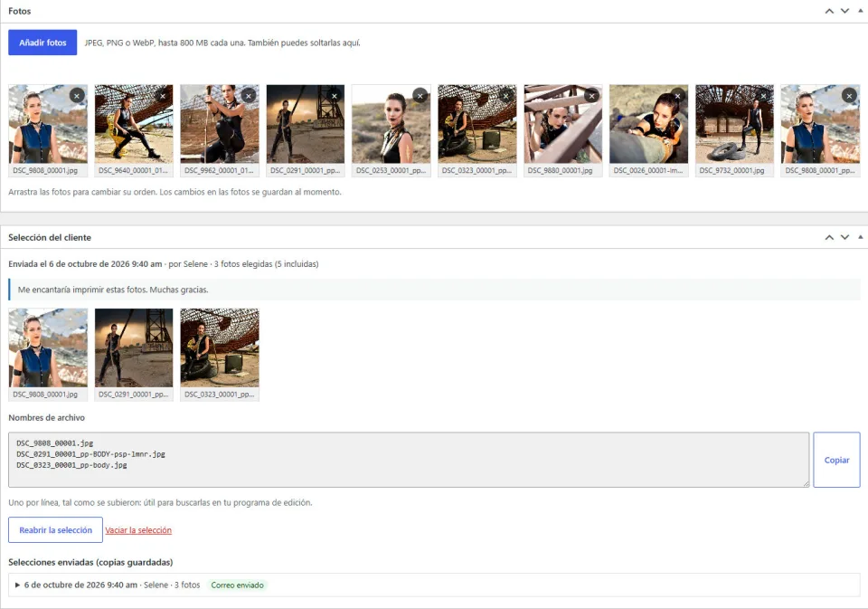This screenshot has height=609, width=868.
Task: Remove photo DSC_0291_00001_pp from Fotos panel
Action: point(335,96)
